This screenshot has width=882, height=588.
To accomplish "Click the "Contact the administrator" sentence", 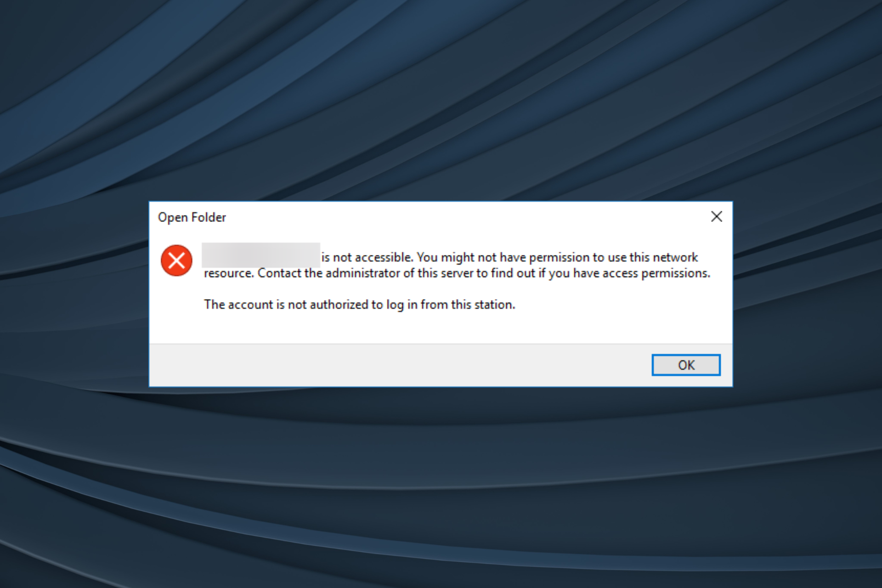I will [x=484, y=273].
